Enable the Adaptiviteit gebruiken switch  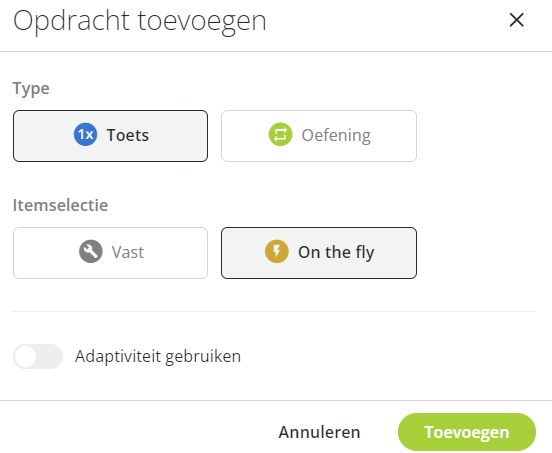[38, 356]
